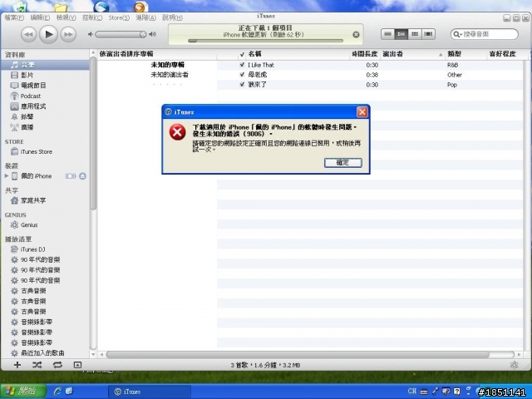This screenshot has width=532, height=399.
Task: Eject the iPhone device
Action: [x=82, y=176]
